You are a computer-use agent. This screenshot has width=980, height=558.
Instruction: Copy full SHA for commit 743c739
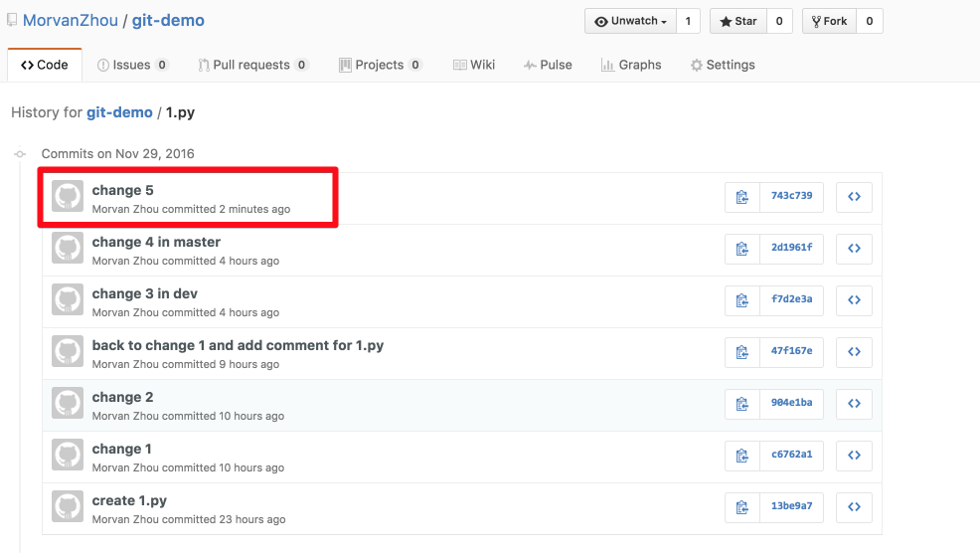(x=741, y=197)
